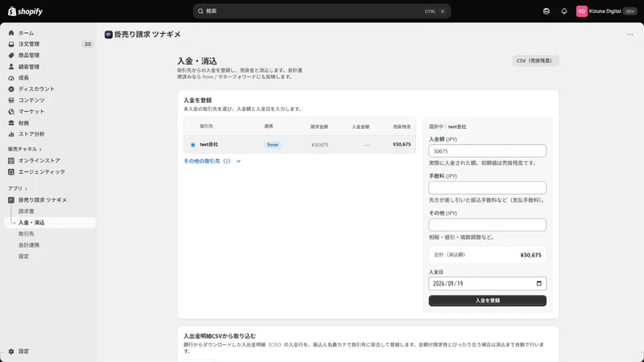The width and height of the screenshot is (644, 362).
Task: Click the 掛売り請求 ツナギメ sidebar app icon
Action: click(11, 200)
